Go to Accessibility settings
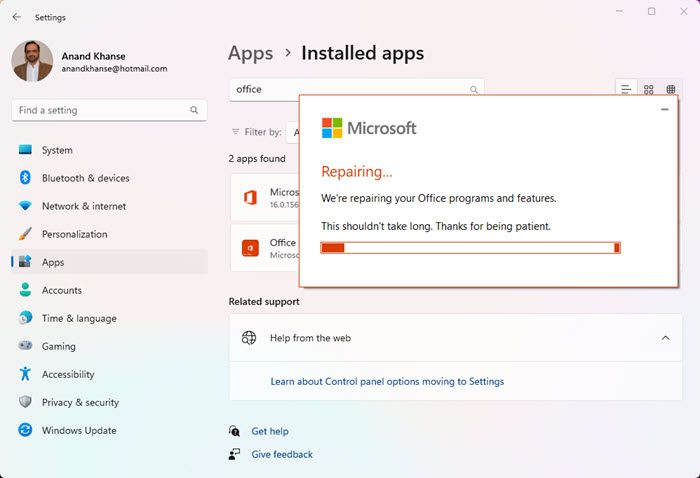The width and height of the screenshot is (700, 478). tap(68, 374)
